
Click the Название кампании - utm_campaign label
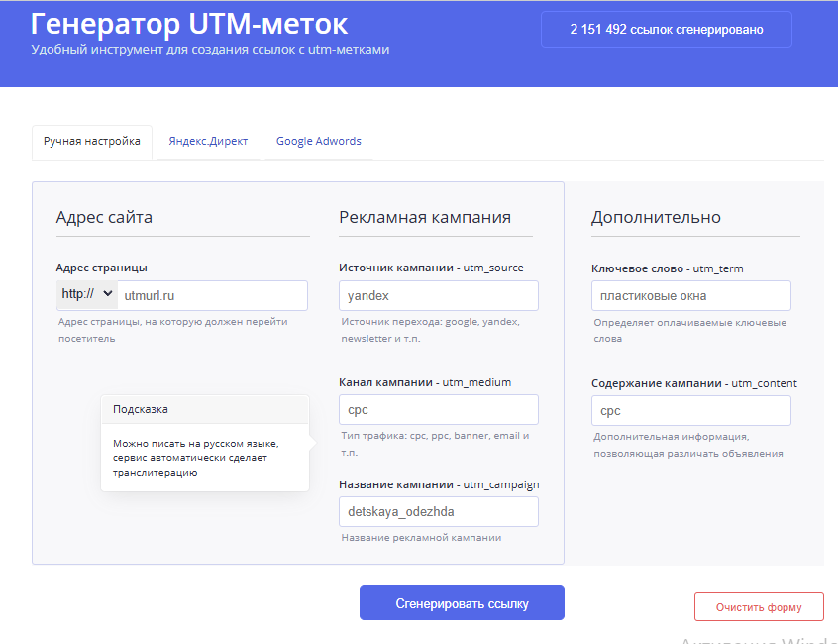439,484
